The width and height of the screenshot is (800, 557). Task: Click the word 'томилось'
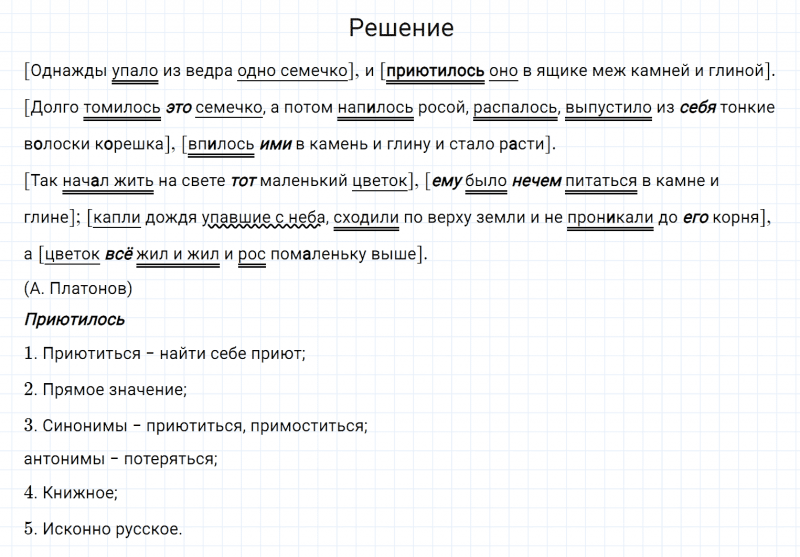click(122, 108)
